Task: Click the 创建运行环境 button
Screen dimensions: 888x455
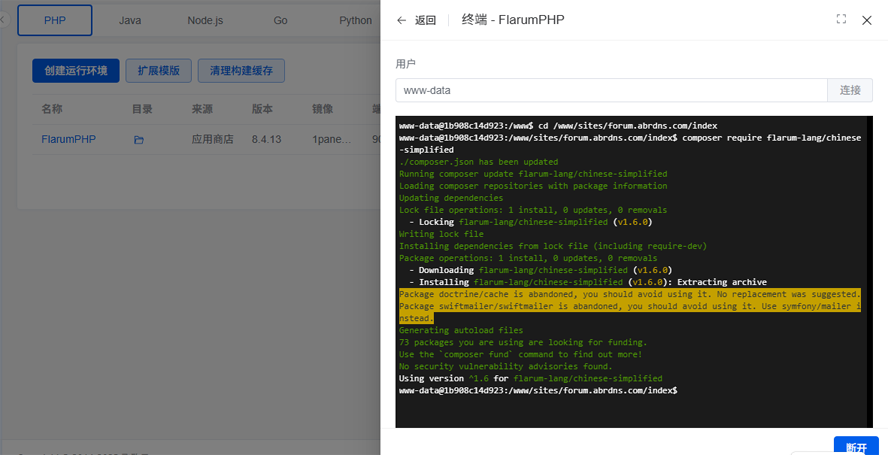Action: tap(76, 71)
